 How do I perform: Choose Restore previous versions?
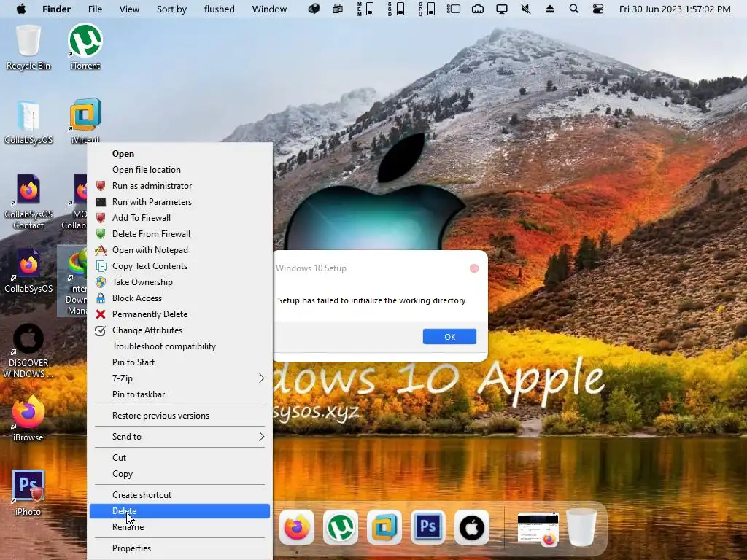(179, 416)
